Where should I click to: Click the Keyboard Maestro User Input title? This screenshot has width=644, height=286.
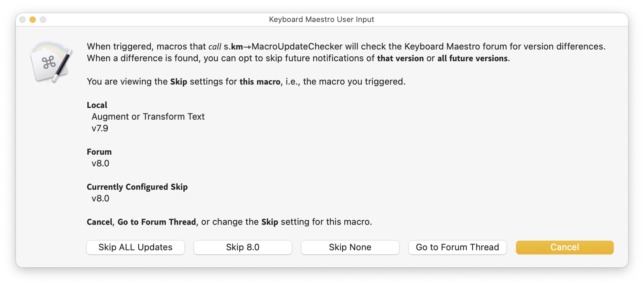321,20
